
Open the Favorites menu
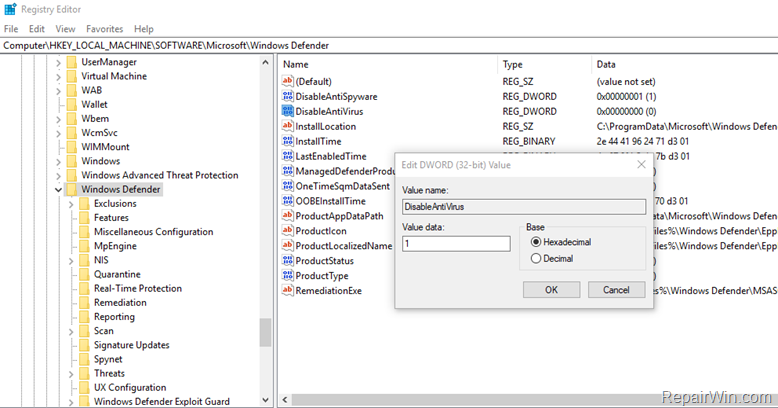tap(104, 29)
